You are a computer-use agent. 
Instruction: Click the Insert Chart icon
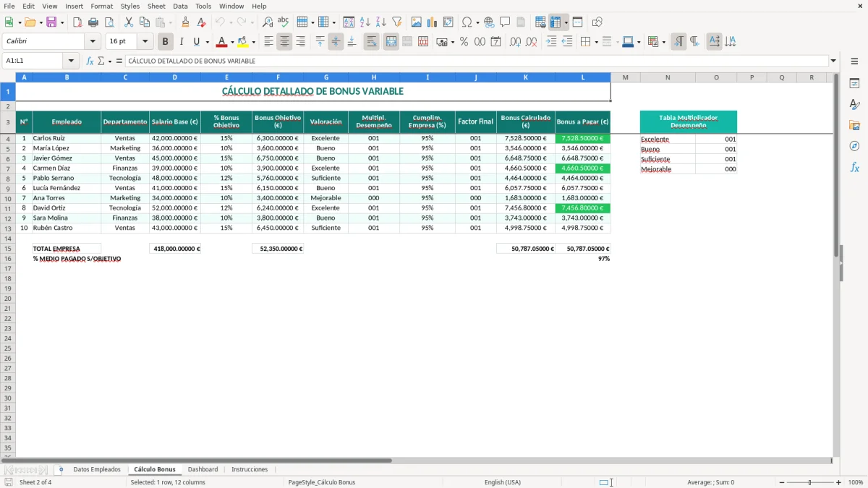(x=433, y=22)
